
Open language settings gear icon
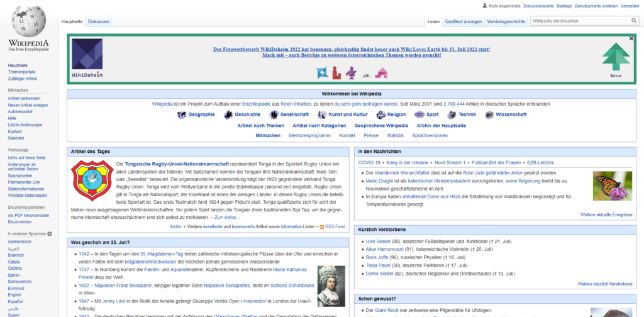coord(50,233)
